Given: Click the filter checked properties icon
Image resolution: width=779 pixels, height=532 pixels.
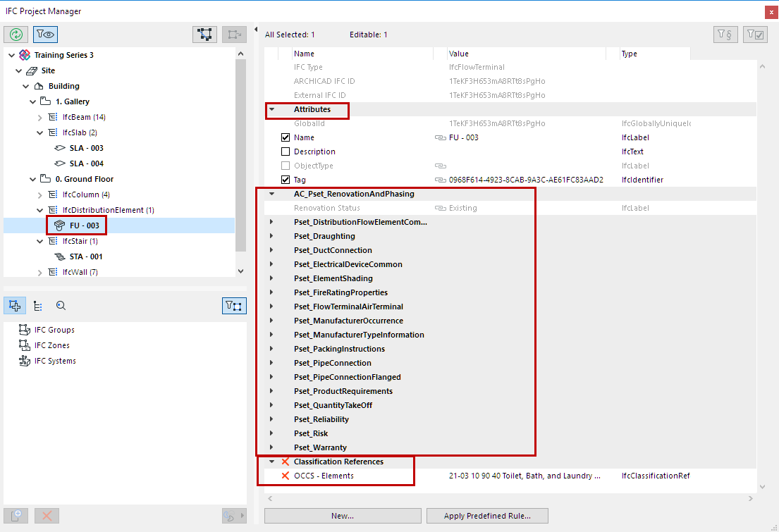Looking at the screenshot, I should click(x=755, y=35).
